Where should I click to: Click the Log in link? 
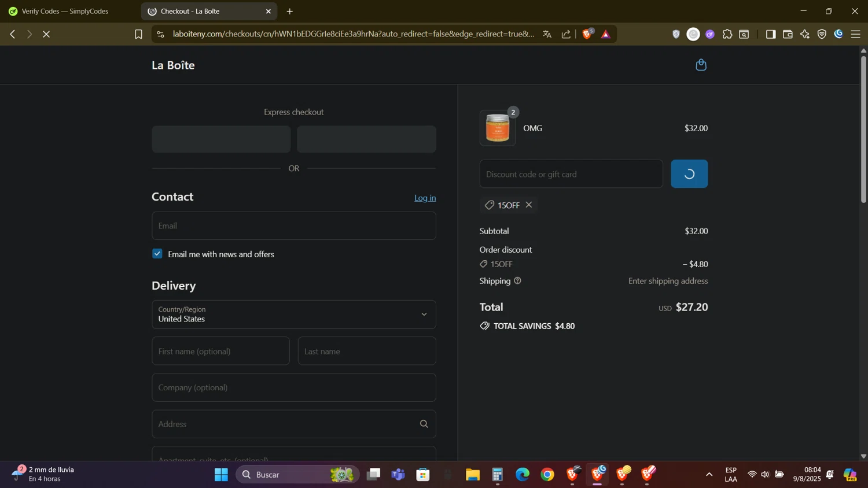425,198
